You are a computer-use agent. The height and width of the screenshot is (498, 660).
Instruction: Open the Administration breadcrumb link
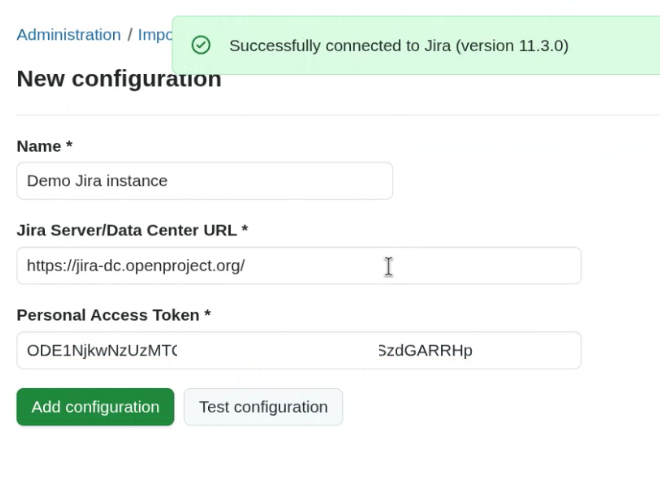(69, 35)
